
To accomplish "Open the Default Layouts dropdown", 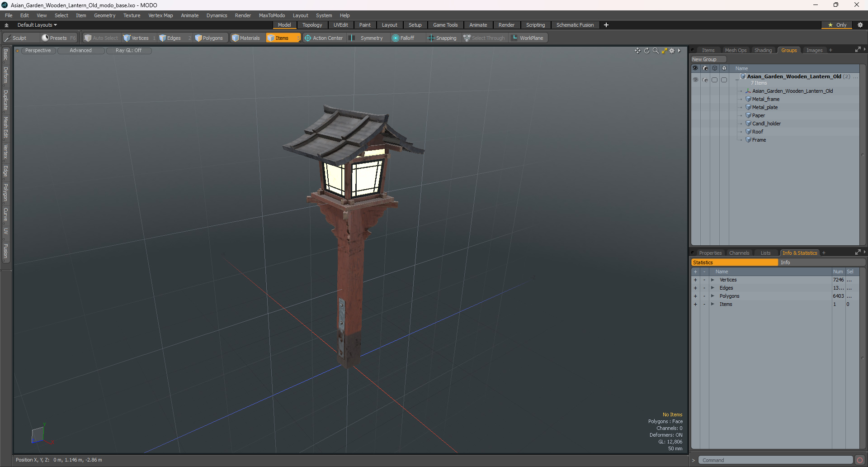I will point(37,25).
